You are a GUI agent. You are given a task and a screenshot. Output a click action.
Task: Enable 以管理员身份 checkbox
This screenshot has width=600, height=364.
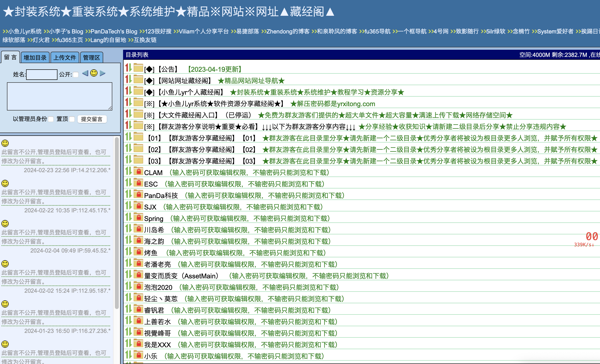click(x=51, y=119)
